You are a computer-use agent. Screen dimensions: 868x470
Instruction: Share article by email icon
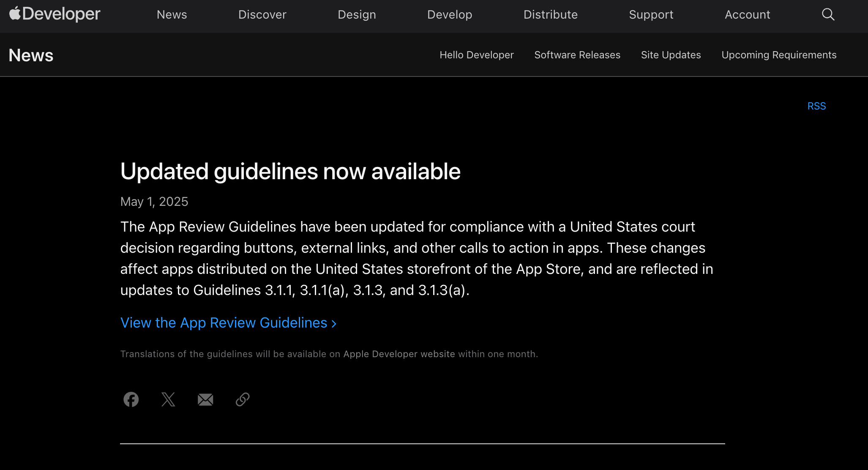(205, 399)
